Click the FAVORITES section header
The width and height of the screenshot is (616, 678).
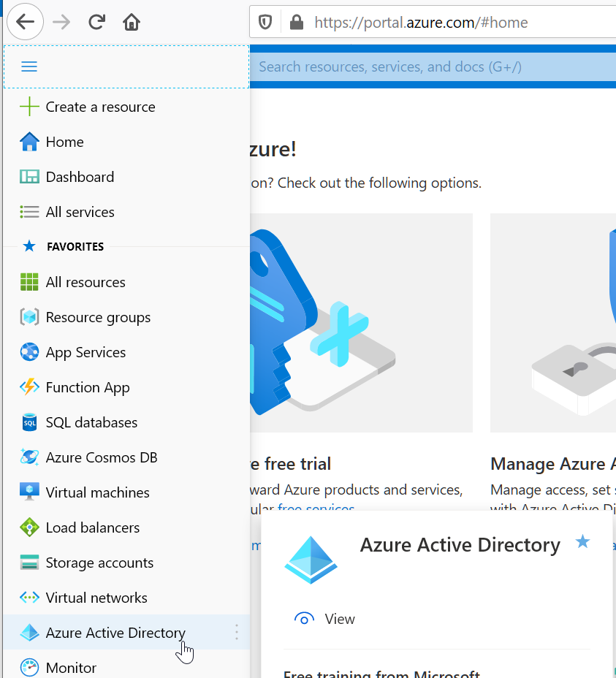(75, 246)
